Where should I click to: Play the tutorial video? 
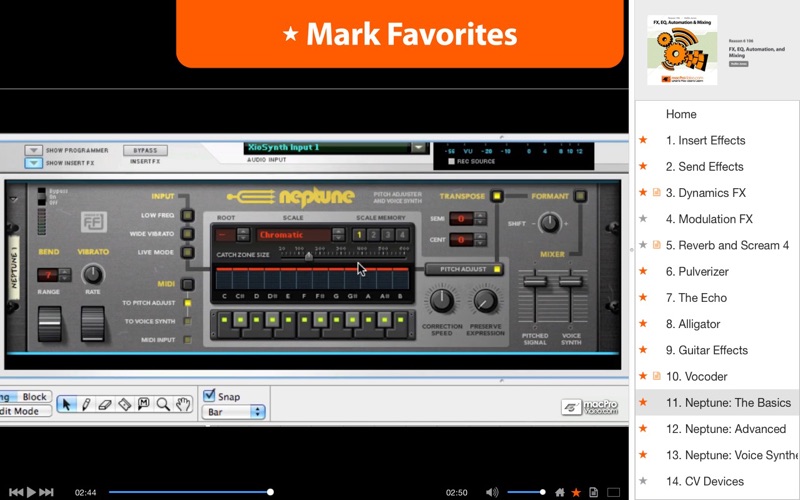[x=31, y=492]
